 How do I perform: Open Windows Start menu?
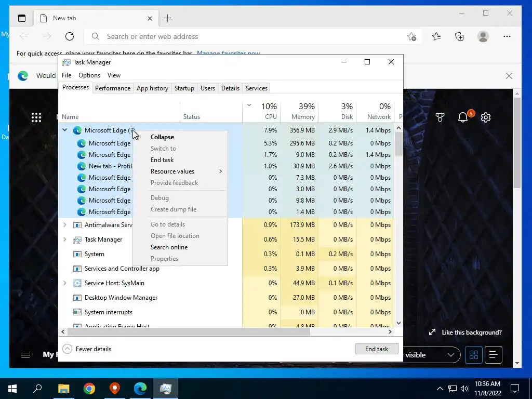coord(12,389)
